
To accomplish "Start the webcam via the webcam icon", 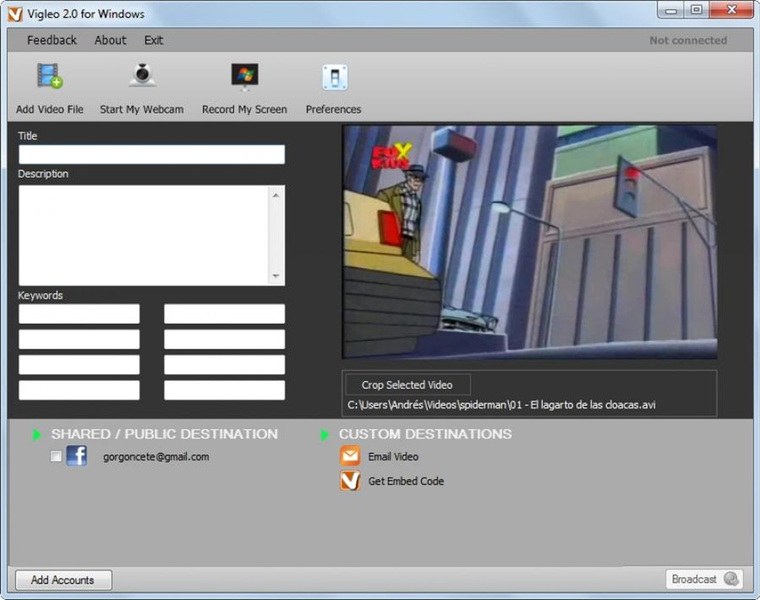I will coord(142,75).
